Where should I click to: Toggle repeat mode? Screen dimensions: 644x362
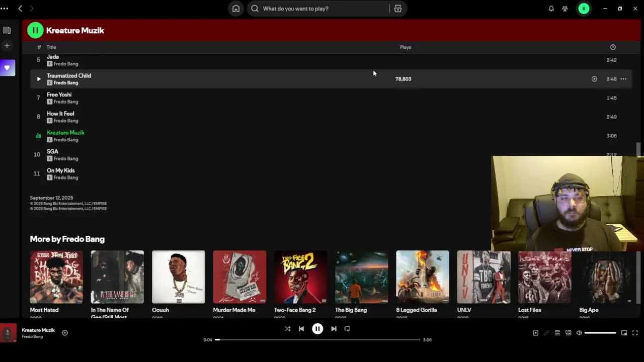click(x=347, y=329)
